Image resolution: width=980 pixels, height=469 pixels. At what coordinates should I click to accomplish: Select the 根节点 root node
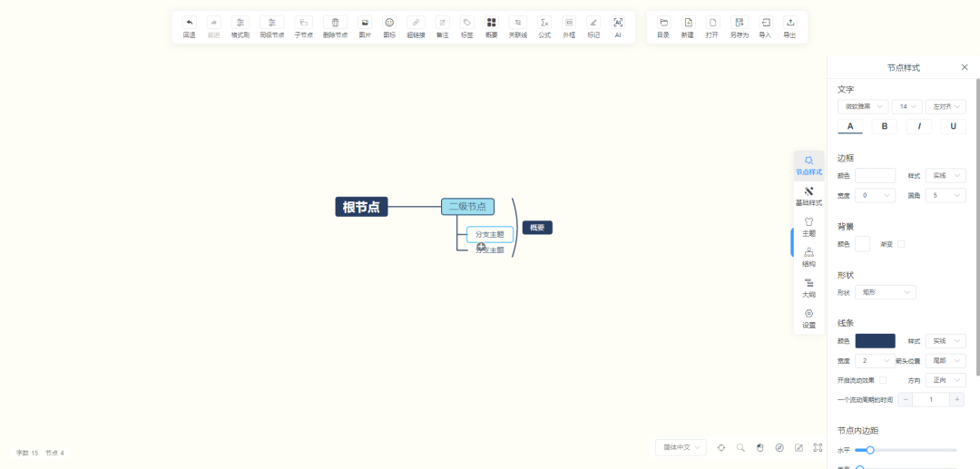tap(361, 207)
